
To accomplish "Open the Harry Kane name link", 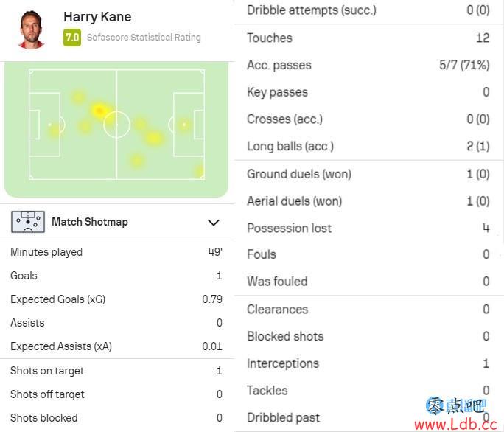I will [97, 17].
